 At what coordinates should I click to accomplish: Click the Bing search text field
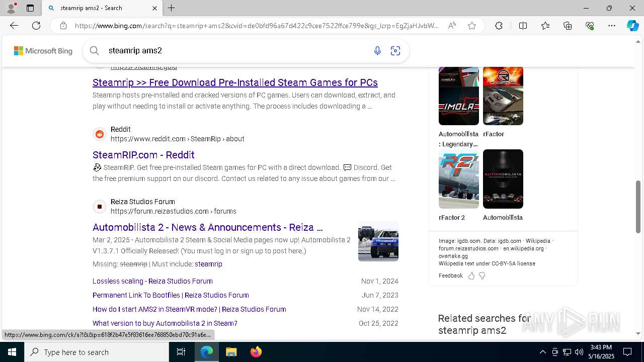[236, 50]
